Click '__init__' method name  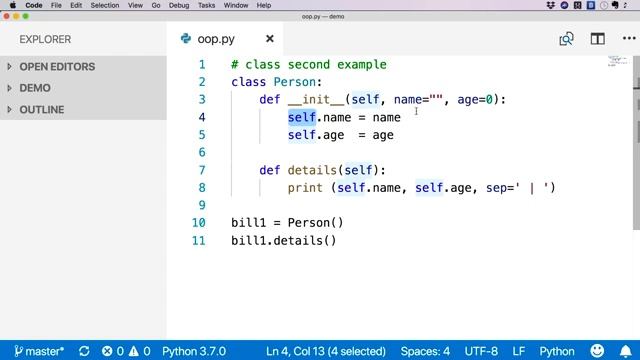pos(316,100)
